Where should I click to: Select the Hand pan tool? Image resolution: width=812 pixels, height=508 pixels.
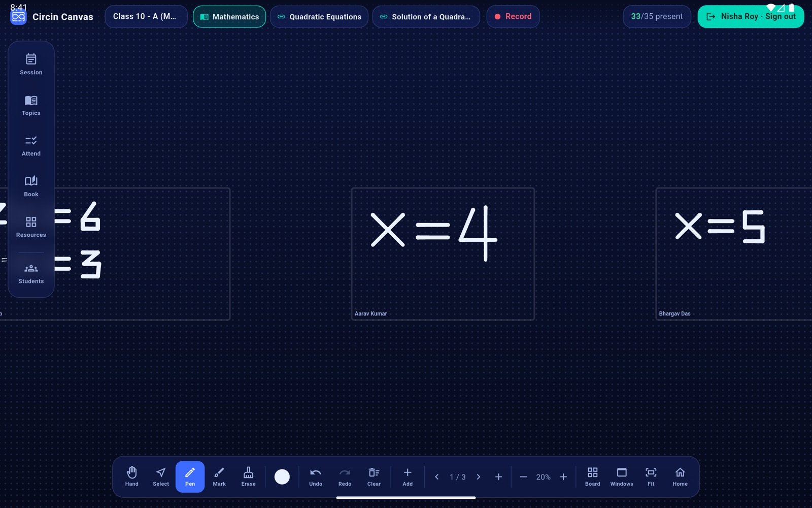[x=132, y=477]
